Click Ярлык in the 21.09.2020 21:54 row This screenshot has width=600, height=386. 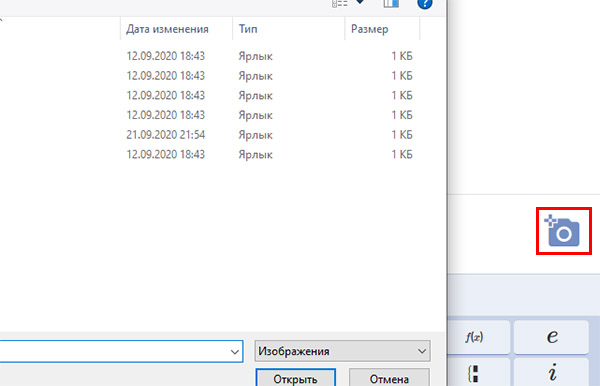coord(255,135)
